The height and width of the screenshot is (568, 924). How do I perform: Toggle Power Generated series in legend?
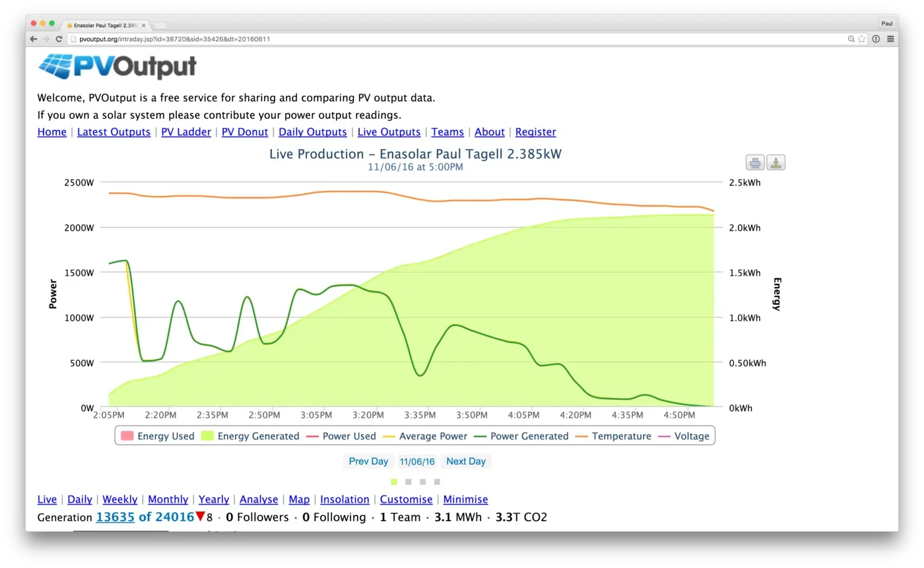point(521,436)
